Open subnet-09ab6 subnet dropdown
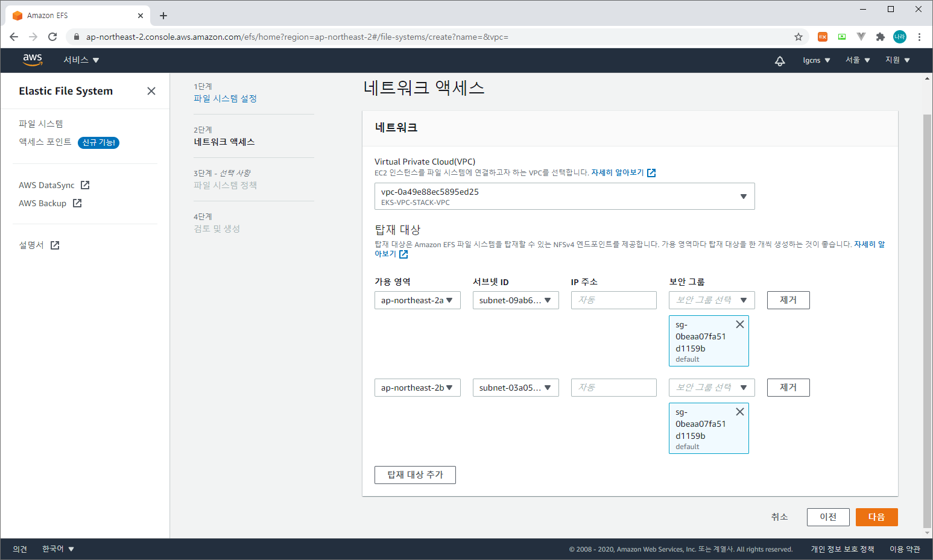This screenshot has width=933, height=560. (516, 300)
